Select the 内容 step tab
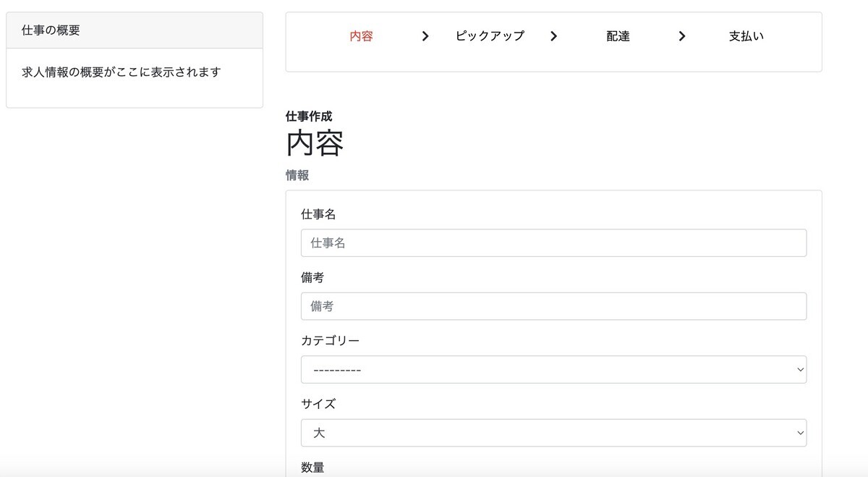 (361, 36)
